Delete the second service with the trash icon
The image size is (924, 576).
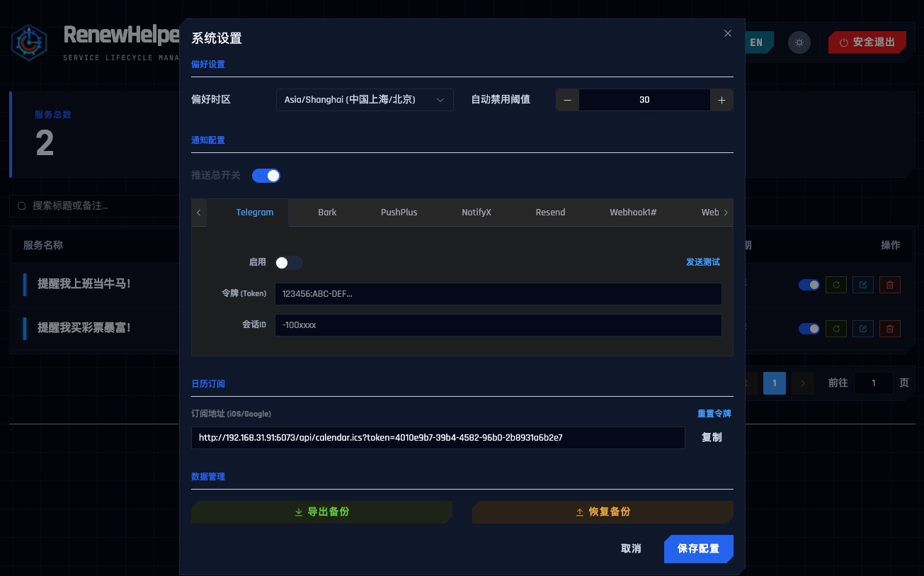coord(890,329)
